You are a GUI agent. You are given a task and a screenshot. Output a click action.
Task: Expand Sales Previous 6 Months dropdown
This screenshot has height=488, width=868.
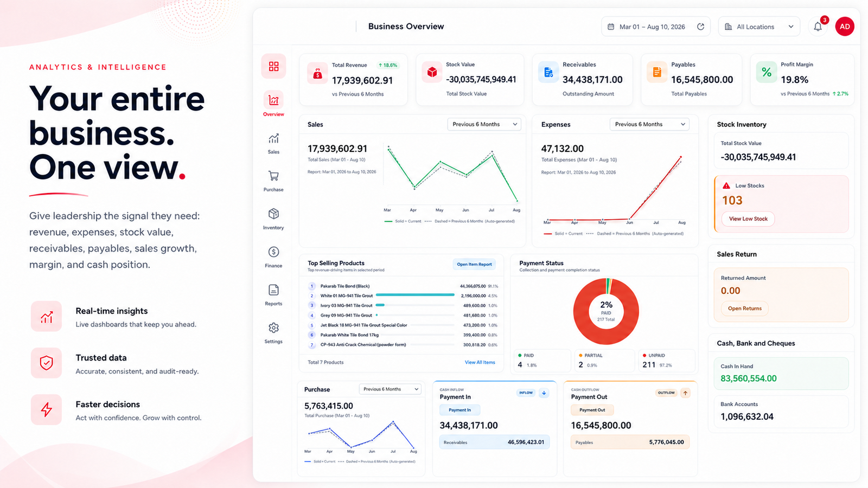(x=484, y=124)
